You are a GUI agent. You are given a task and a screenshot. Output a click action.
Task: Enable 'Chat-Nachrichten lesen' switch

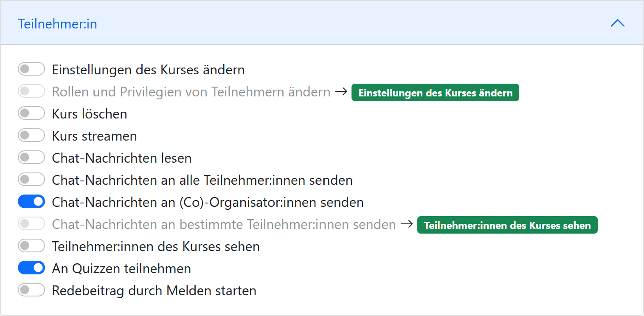pyautogui.click(x=31, y=158)
